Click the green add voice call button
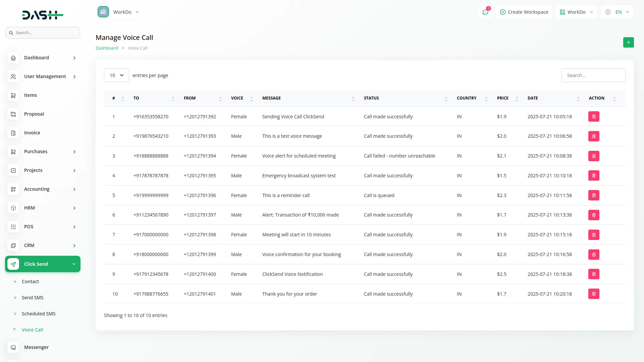 tap(628, 42)
